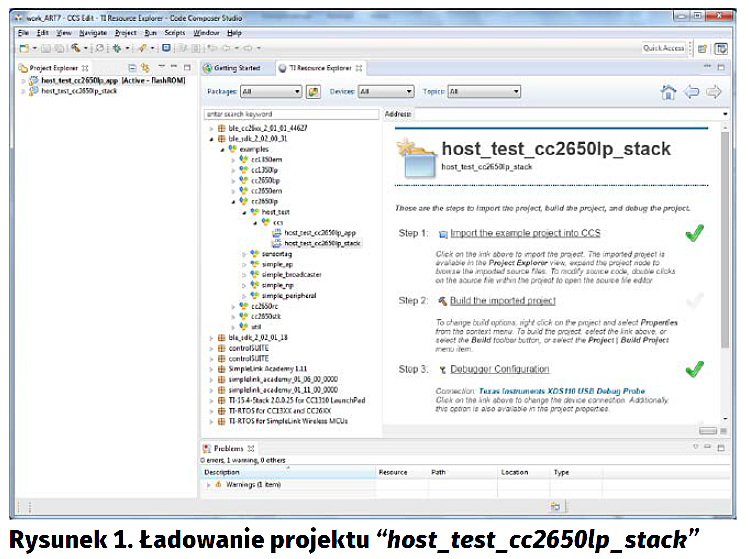Click the forward arrow in Resource Explorer
The height and width of the screenshot is (559, 749).
[x=714, y=92]
